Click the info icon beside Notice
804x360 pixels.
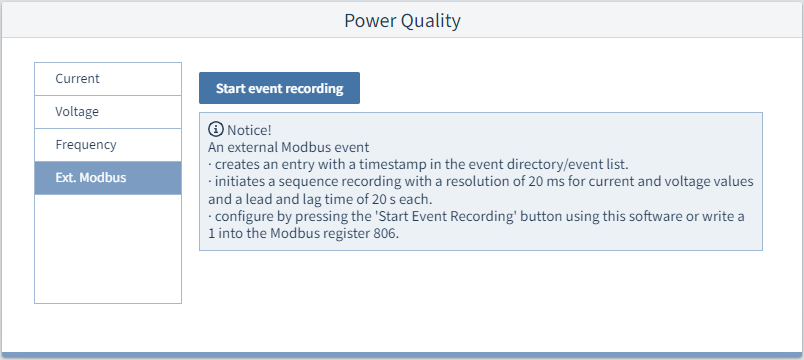(x=216, y=129)
